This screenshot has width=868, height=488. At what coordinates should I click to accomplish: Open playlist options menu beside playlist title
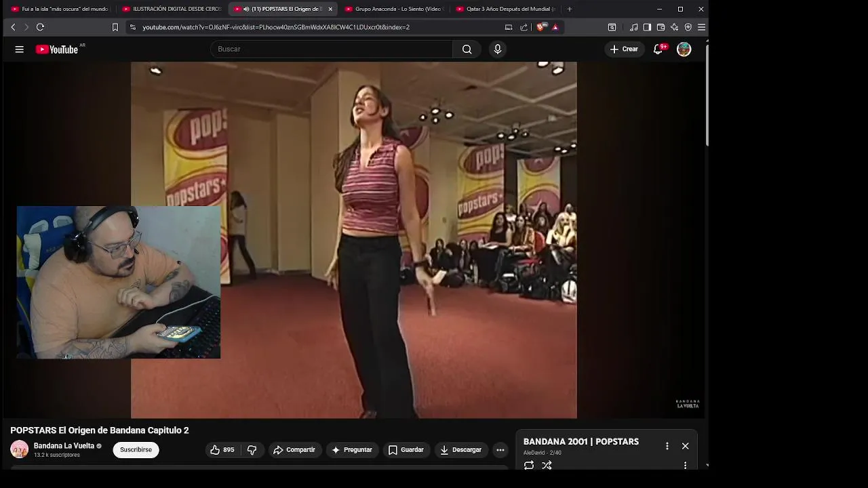click(667, 446)
